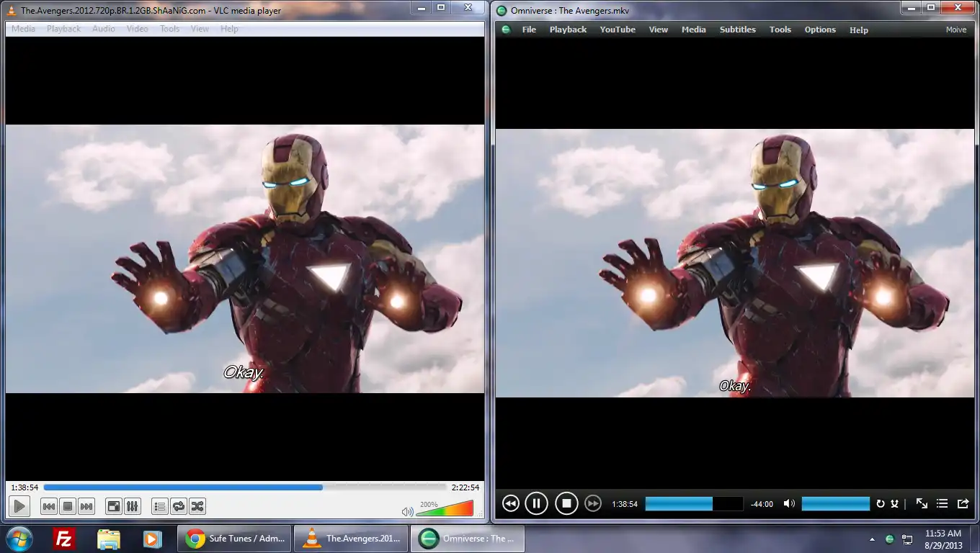This screenshot has width=980, height=553.
Task: Open Omniverse Playback menu
Action: tap(568, 30)
